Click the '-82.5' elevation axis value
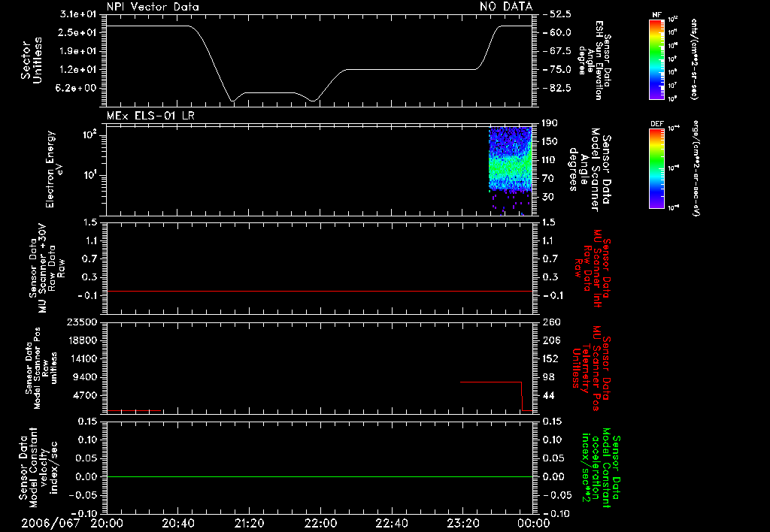 (557, 89)
